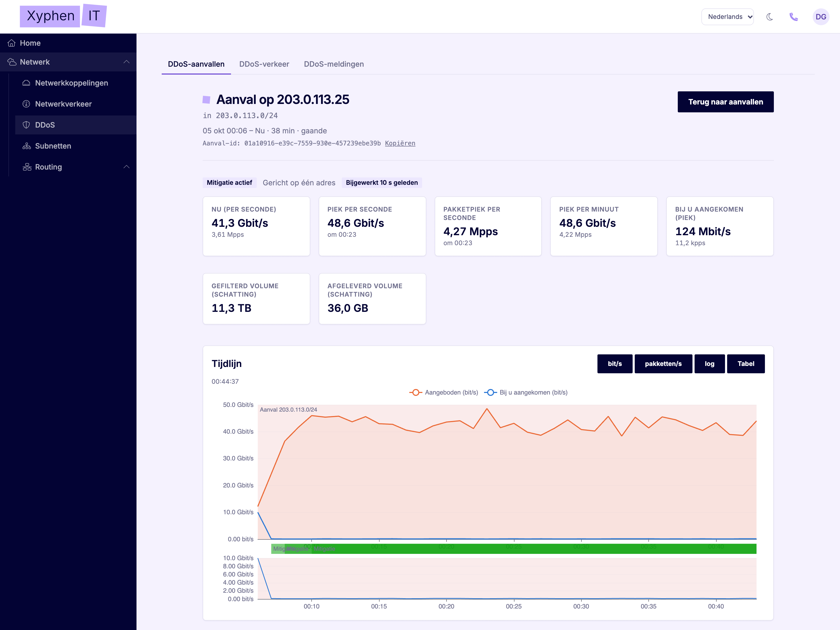
Task: Click the Netwerkverkeer icon
Action: click(26, 104)
